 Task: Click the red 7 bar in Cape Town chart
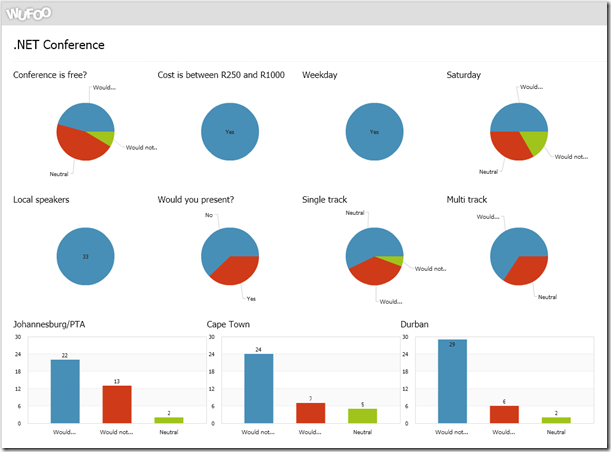tap(311, 413)
